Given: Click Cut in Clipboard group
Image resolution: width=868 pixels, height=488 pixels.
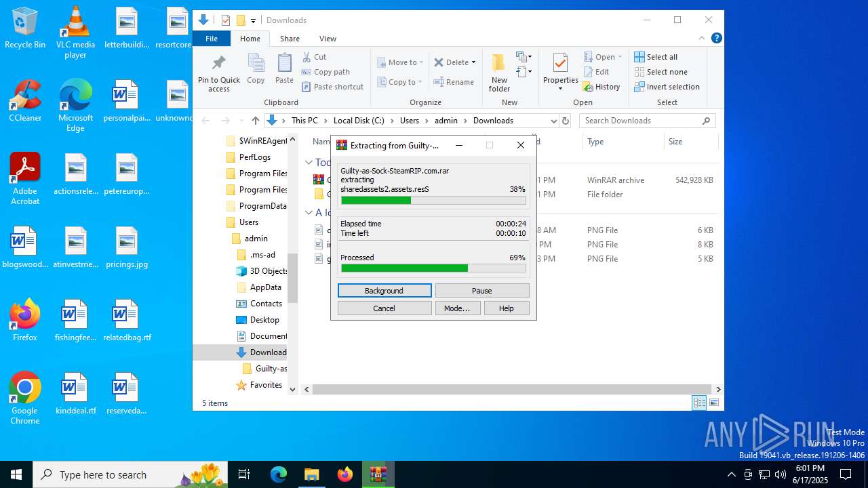Looking at the screenshot, I should coord(315,57).
